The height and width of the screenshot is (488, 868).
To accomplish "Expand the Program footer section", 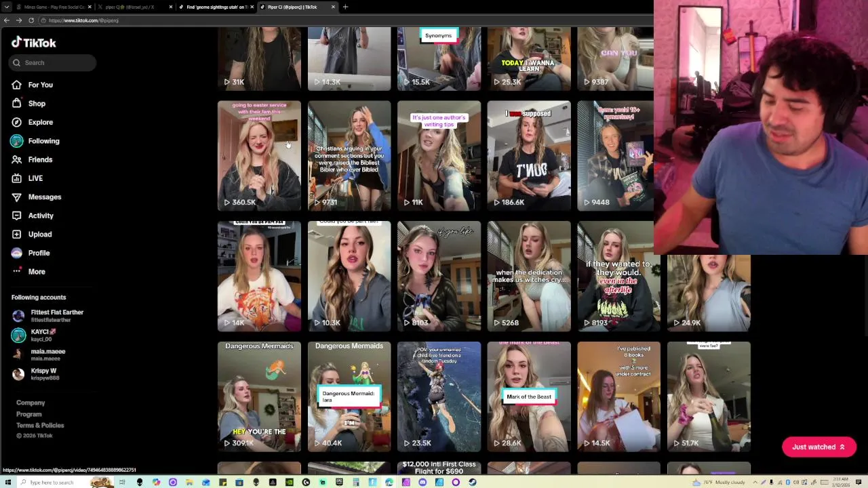I will tap(29, 414).
